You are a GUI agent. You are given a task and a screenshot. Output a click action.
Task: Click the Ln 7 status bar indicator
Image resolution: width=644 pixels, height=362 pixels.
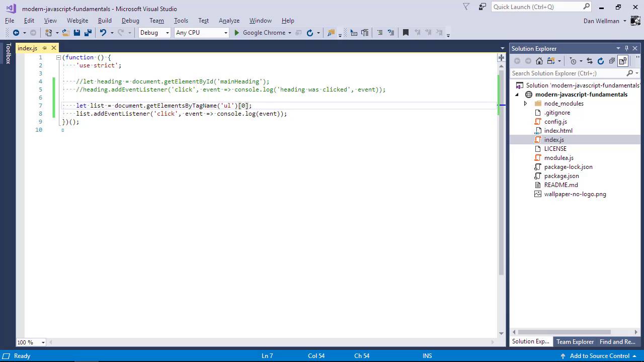coord(267,355)
